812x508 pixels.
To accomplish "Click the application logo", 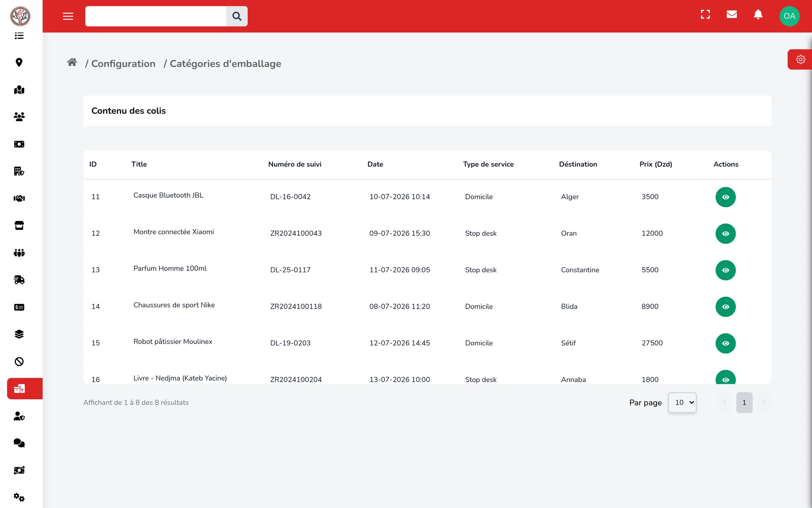I will [x=20, y=16].
